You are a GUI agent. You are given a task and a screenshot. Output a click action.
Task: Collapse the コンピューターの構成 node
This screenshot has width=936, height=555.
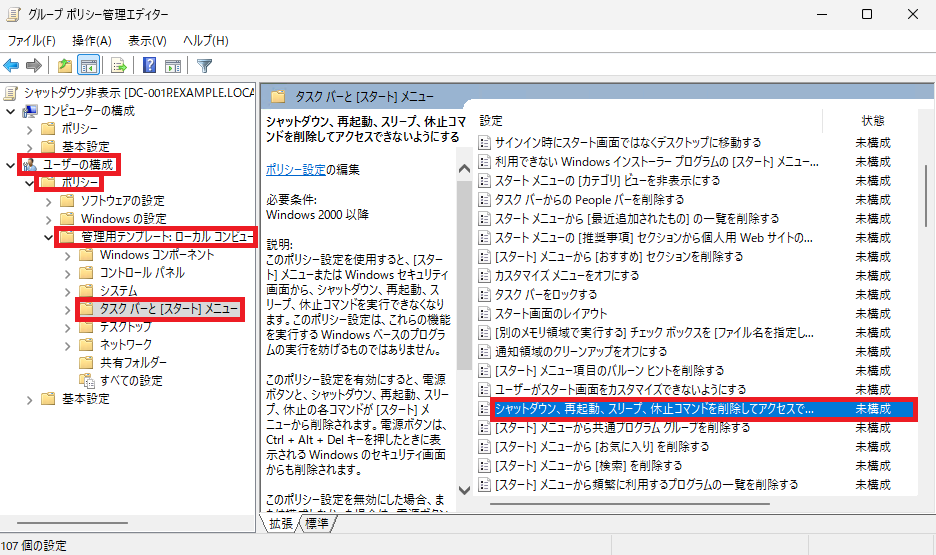[10, 111]
